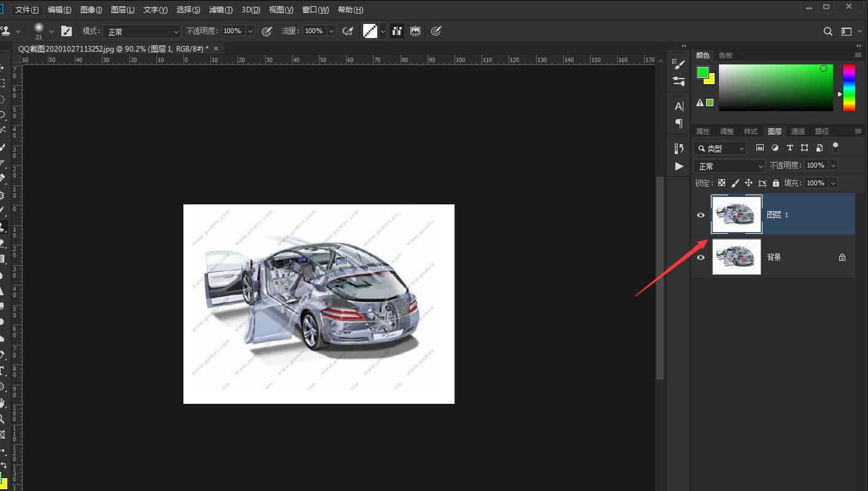
Task: Toggle lock transparent pixels for the layer
Action: point(721,183)
